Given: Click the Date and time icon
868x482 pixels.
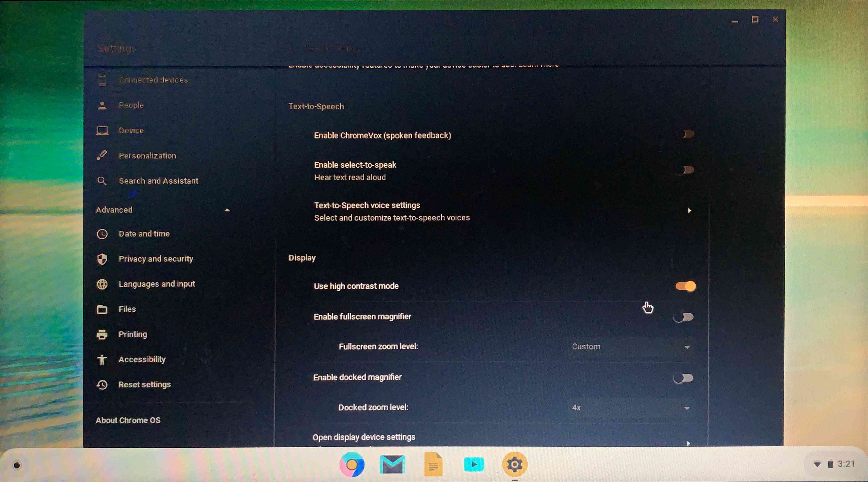Looking at the screenshot, I should (x=102, y=233).
